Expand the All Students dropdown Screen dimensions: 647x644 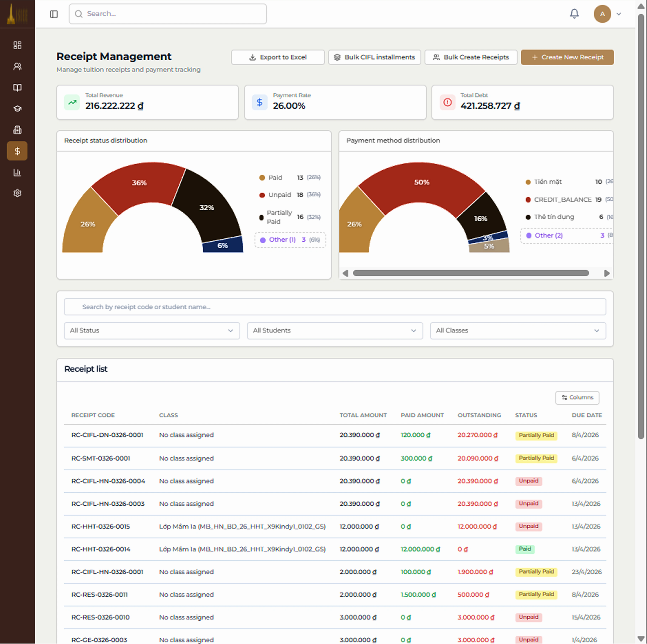pos(335,331)
